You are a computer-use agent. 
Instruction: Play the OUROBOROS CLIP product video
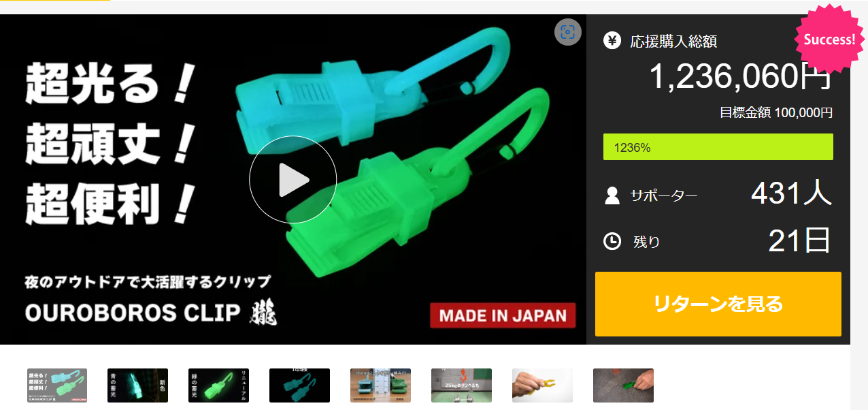pyautogui.click(x=293, y=180)
